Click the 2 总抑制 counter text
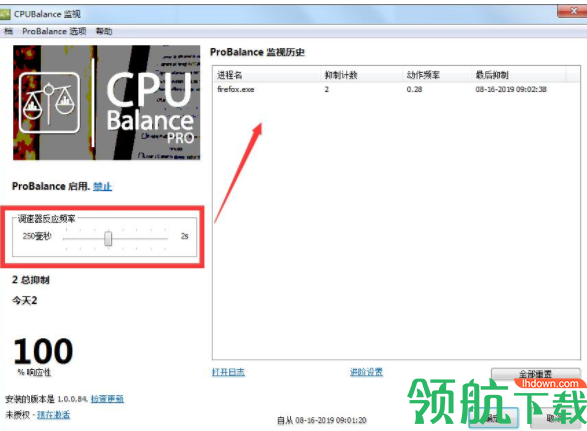 (31, 280)
